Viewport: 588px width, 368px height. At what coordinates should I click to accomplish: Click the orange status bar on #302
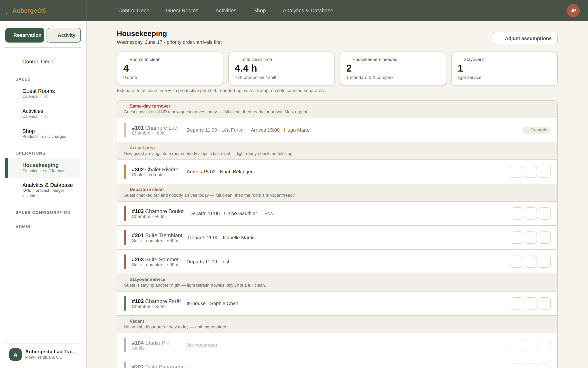[125, 172]
